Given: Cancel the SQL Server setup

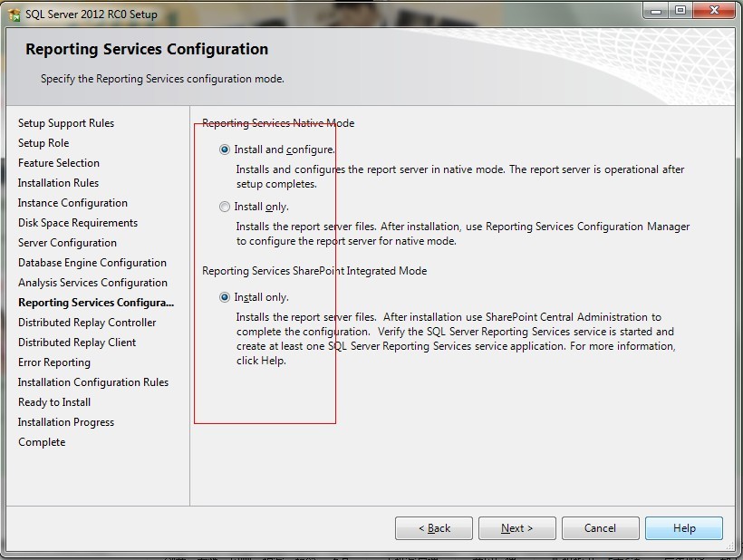Looking at the screenshot, I should coord(601,528).
